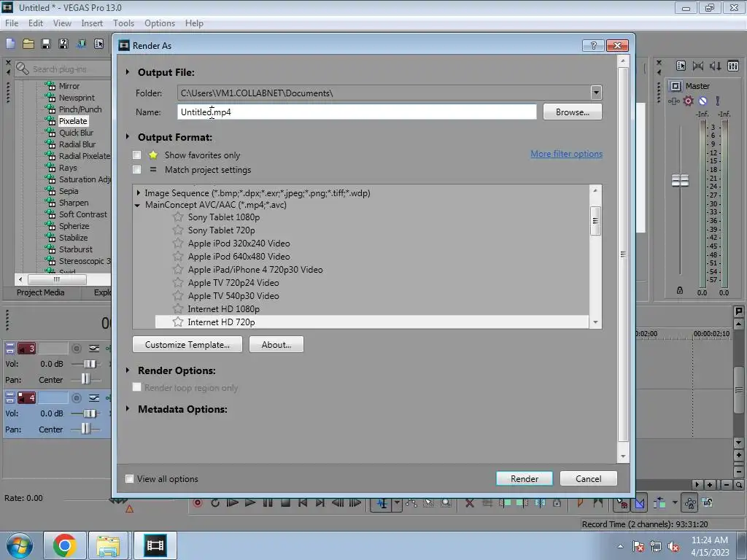Viewport: 747px width, 560px height.
Task: Click the Open folder icon in toolbar
Action: 28,44
